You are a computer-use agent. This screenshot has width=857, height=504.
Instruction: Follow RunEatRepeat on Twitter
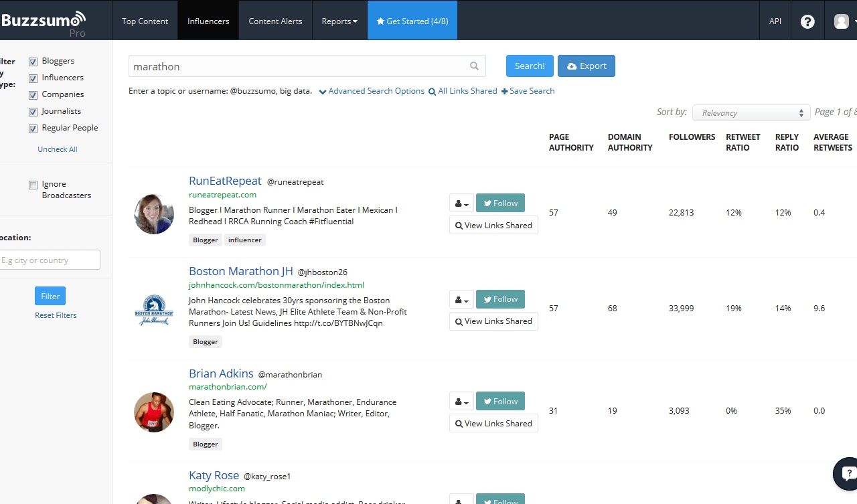pyautogui.click(x=500, y=203)
